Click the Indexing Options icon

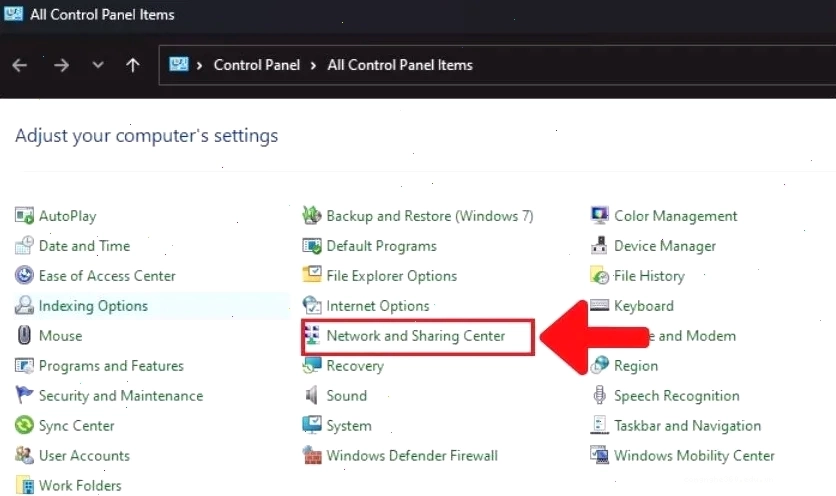tap(24, 305)
